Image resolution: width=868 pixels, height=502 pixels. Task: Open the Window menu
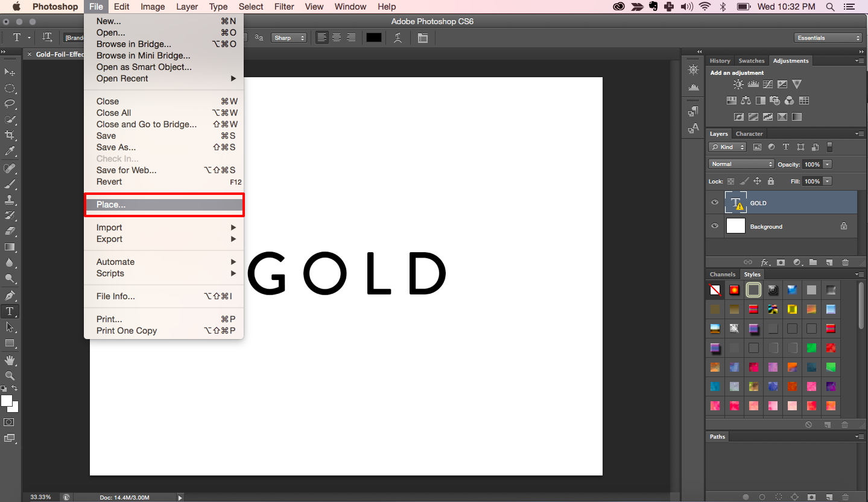click(350, 7)
